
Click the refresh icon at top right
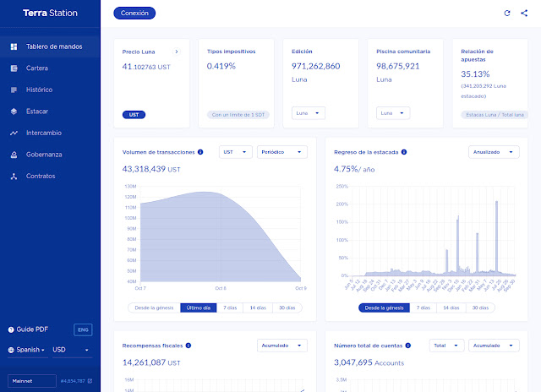click(507, 14)
